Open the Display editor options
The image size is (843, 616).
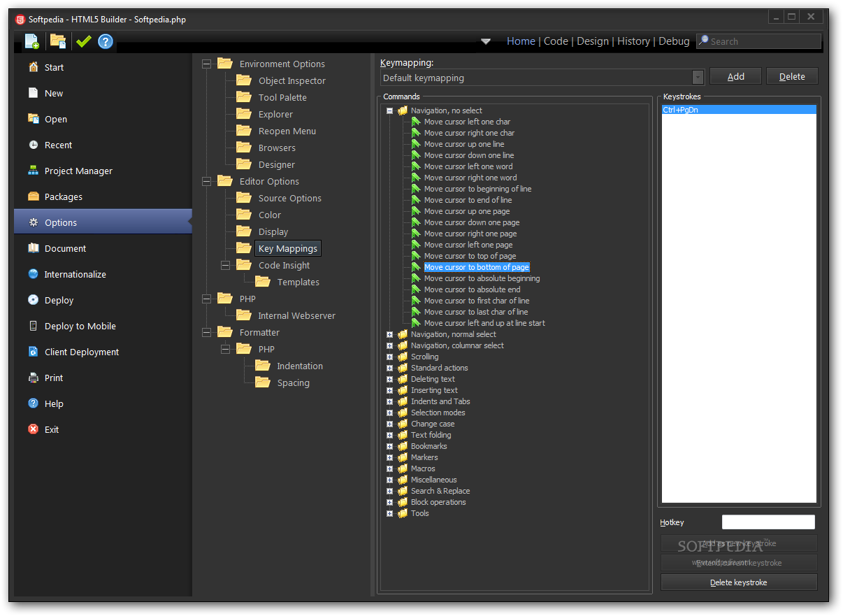[273, 231]
